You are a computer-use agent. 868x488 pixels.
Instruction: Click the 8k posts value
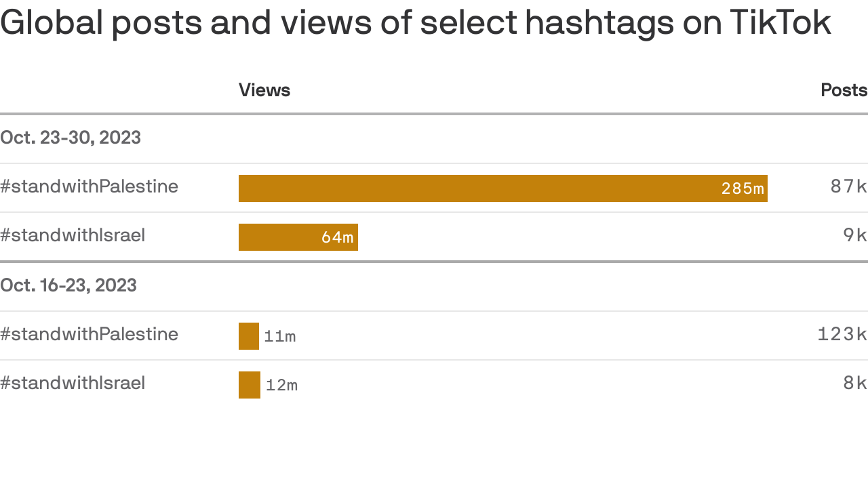tap(854, 383)
